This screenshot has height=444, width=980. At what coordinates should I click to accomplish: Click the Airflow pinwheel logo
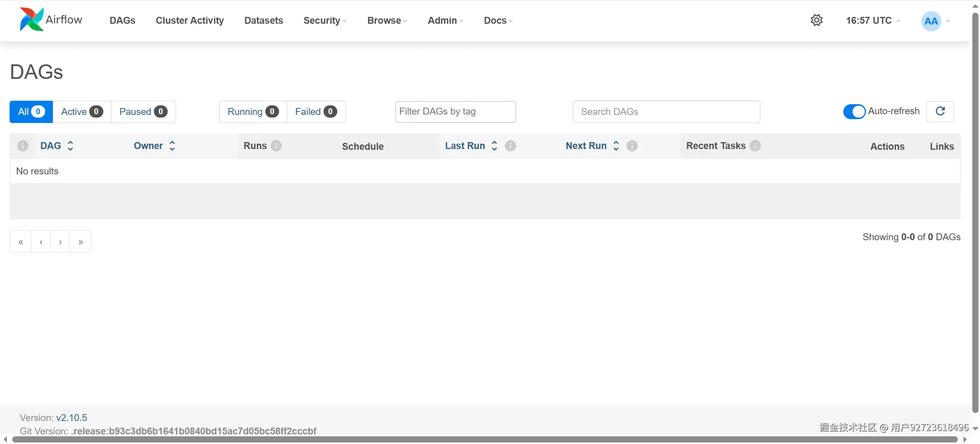(32, 20)
